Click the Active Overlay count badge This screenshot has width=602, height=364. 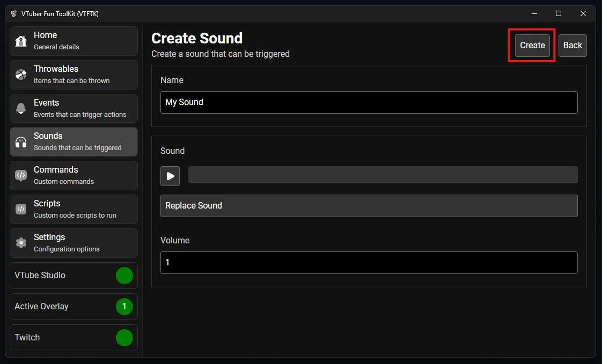click(124, 307)
